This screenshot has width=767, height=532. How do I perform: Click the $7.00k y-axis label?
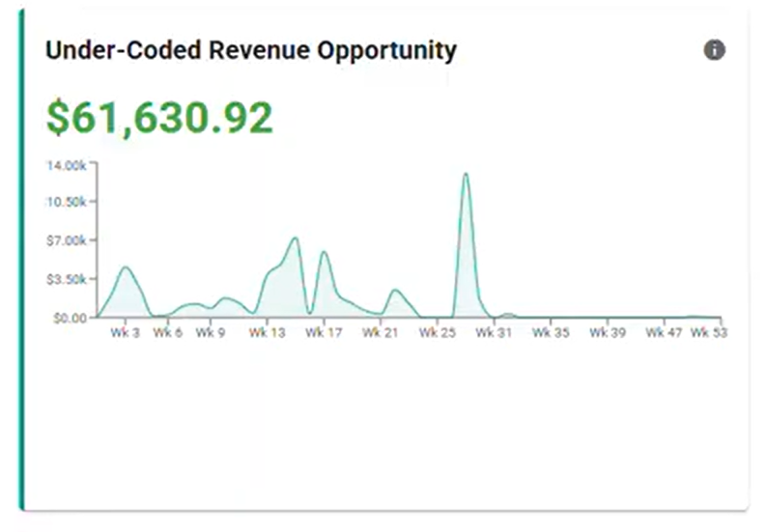(x=67, y=240)
